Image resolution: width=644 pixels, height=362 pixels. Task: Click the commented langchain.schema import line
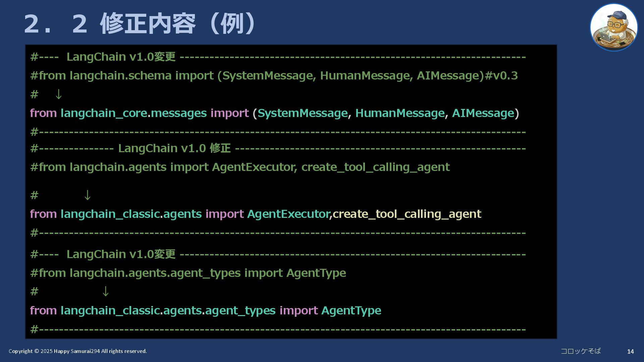point(274,76)
